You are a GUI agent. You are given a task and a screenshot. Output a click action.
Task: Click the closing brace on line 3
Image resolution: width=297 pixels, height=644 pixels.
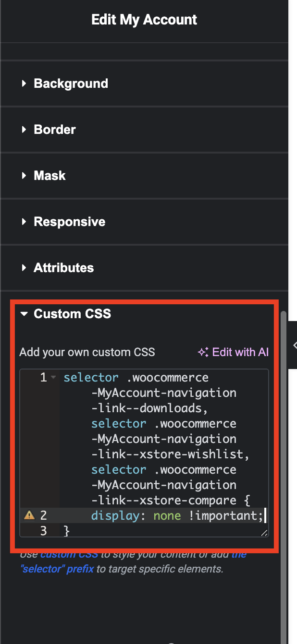click(67, 531)
